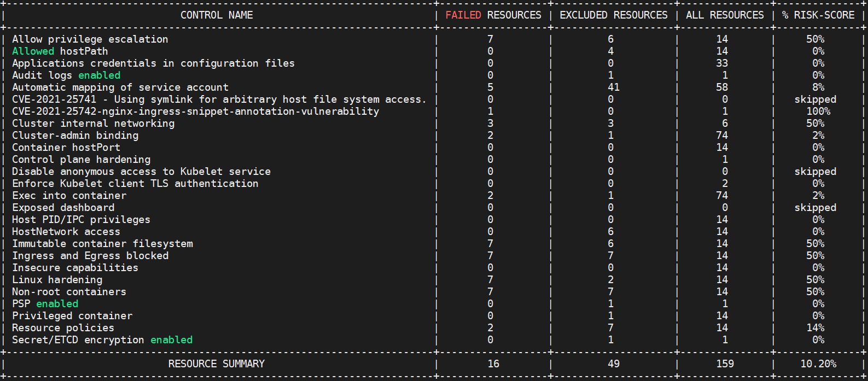Select the Allow privilege escalation control name

point(90,39)
